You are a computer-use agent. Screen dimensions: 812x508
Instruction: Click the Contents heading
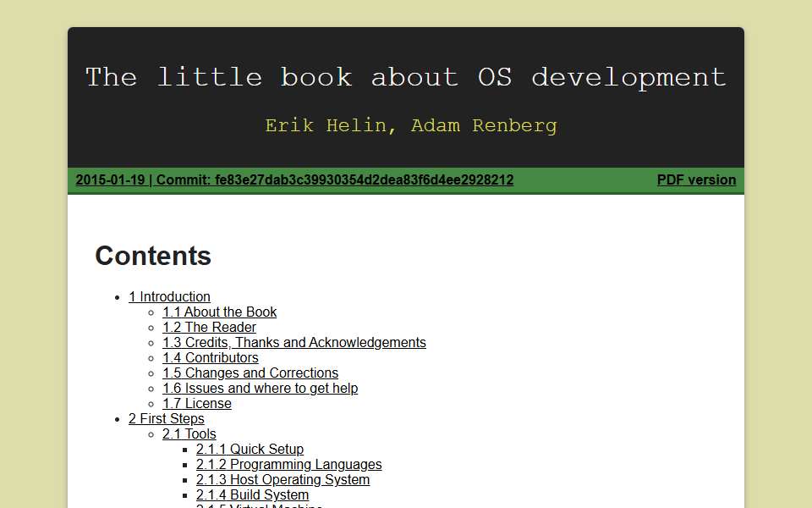(153, 256)
